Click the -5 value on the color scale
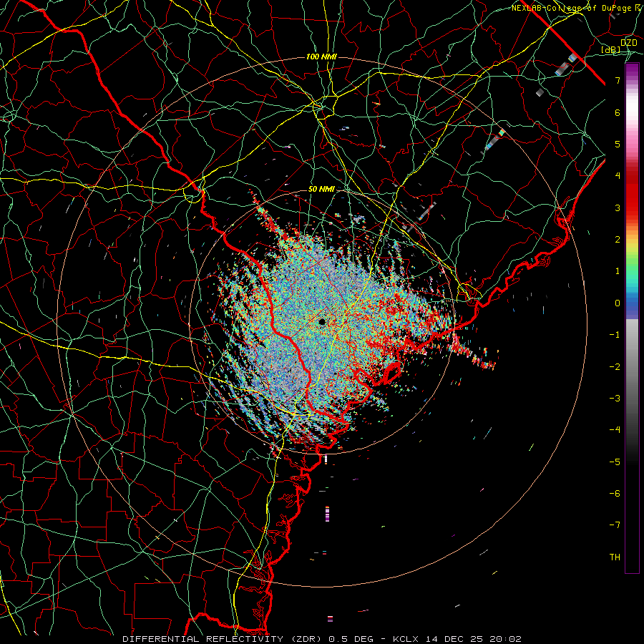Screen dimensions: 644x644 click(615, 462)
